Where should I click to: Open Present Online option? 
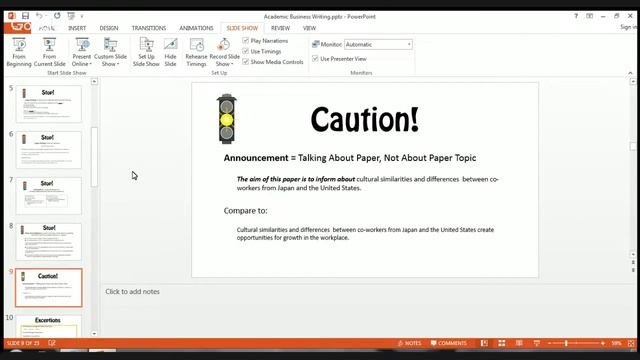82,52
